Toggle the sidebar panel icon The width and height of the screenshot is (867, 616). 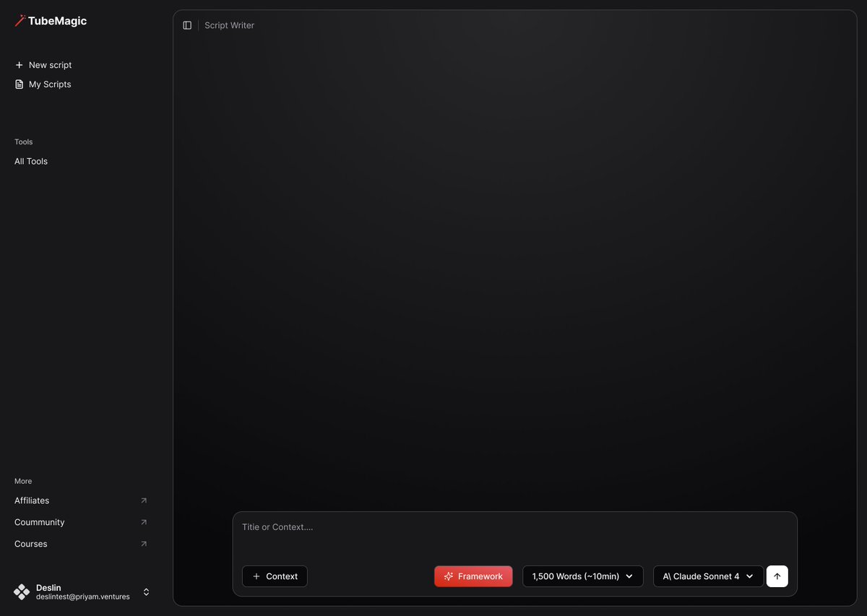[187, 25]
